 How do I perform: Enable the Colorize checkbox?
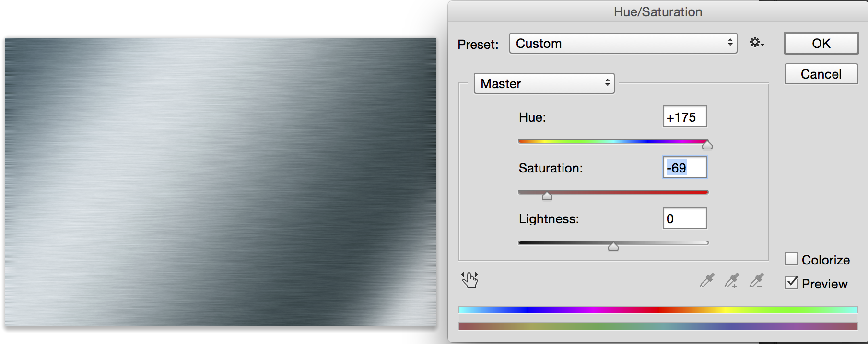791,259
